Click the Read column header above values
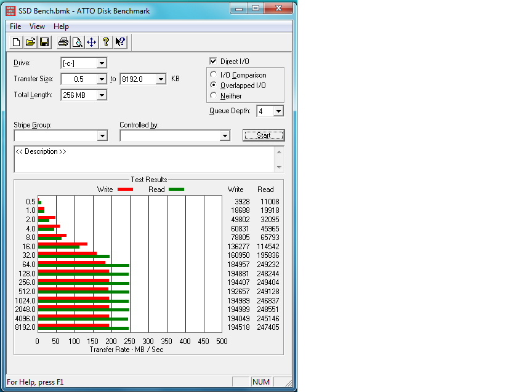 (265, 190)
